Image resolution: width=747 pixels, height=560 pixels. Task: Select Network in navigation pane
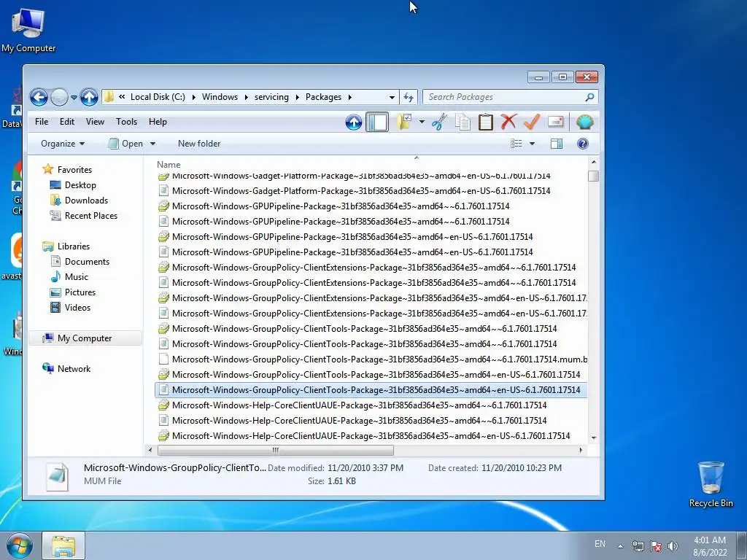pyautogui.click(x=74, y=368)
